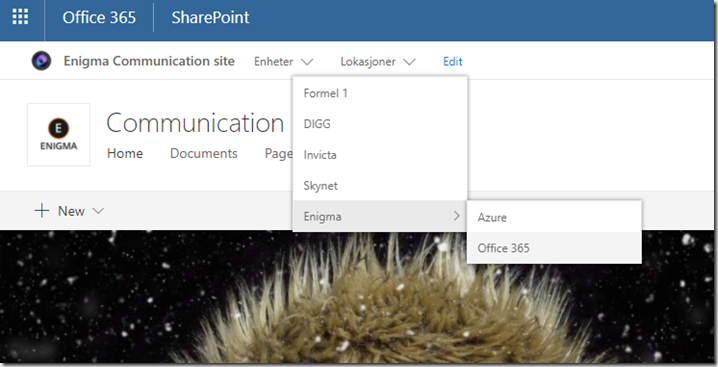Click the Edit navigation link

[452, 61]
